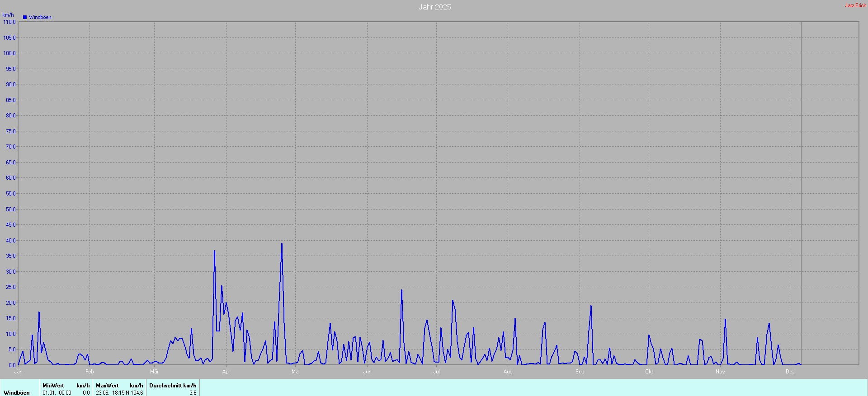The image size is (868, 396).
Task: Click the 105.0 y-axis label
Action: pyautogui.click(x=9, y=38)
